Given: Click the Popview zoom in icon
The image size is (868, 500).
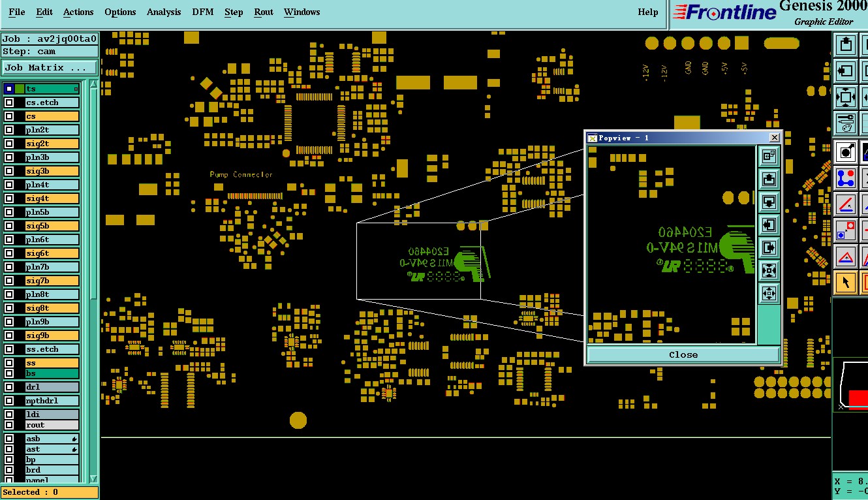Looking at the screenshot, I should click(769, 270).
